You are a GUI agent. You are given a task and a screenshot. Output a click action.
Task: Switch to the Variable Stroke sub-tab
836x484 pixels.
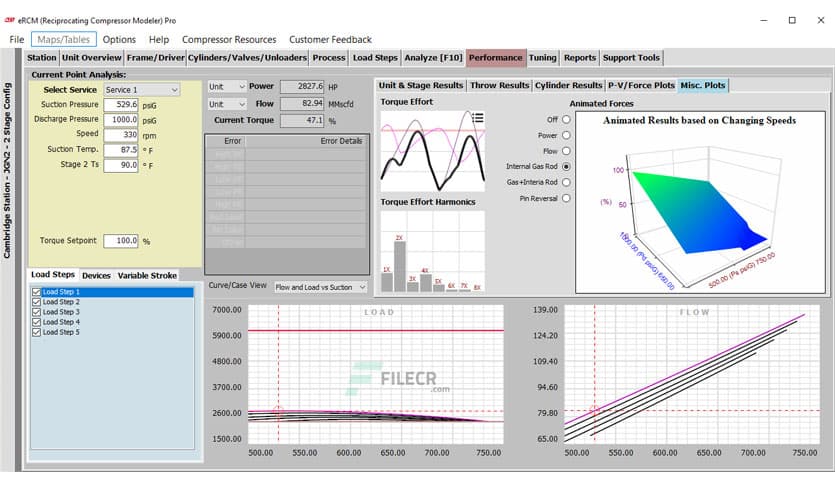pyautogui.click(x=147, y=276)
